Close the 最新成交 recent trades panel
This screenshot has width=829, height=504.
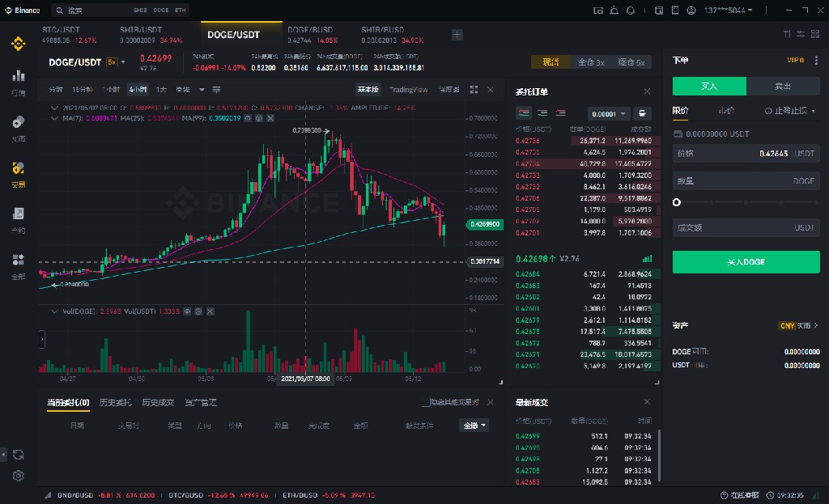647,402
